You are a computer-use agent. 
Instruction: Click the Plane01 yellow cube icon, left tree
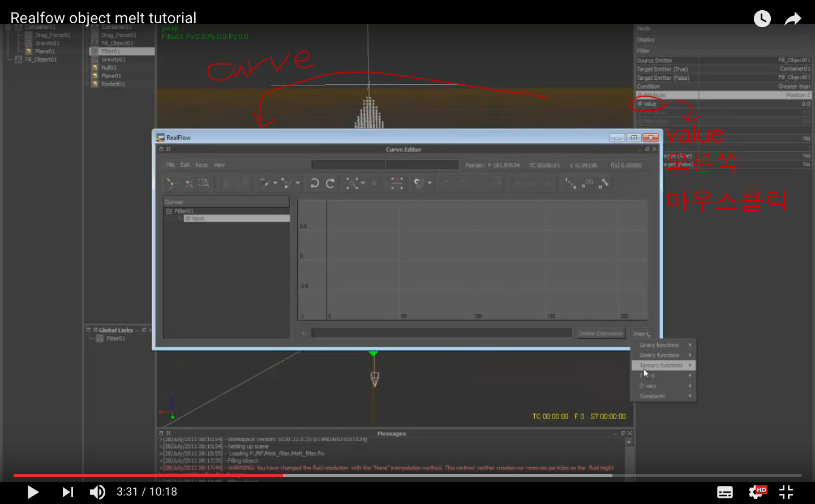coord(28,51)
